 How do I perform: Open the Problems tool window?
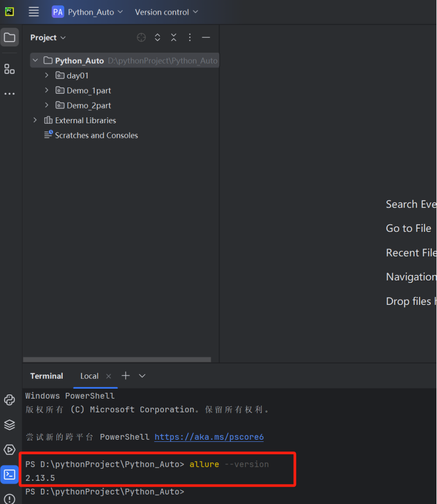pyautogui.click(x=9, y=498)
